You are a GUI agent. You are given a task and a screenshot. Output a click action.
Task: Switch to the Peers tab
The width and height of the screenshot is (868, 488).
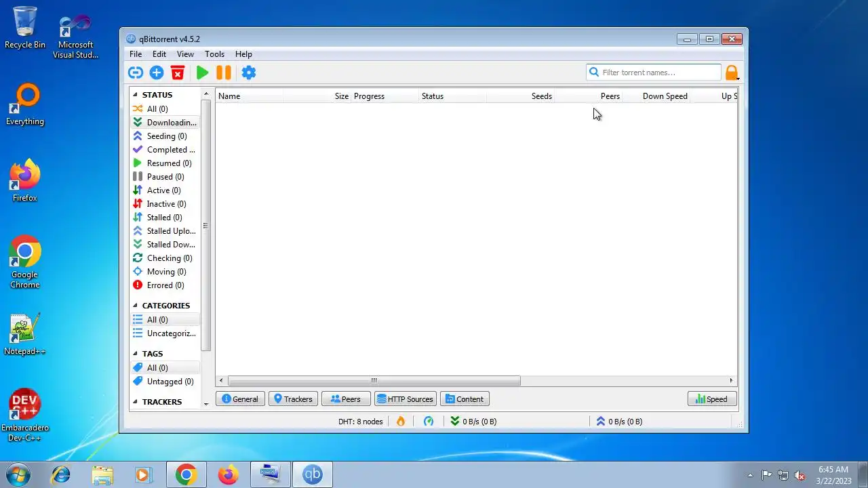coord(346,399)
